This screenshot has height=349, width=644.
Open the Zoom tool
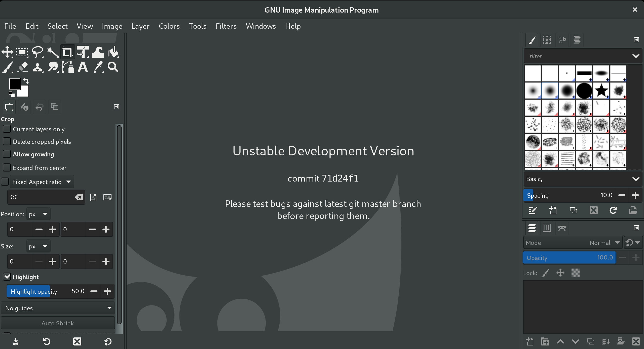click(x=113, y=67)
